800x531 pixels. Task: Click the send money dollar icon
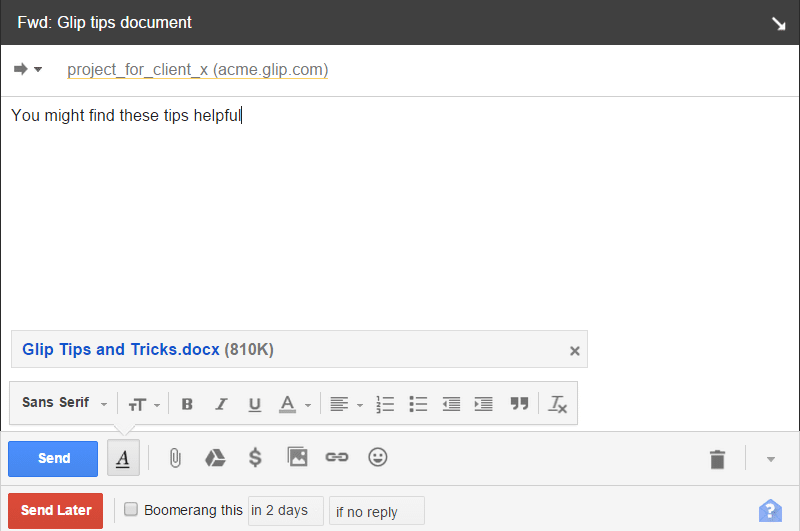click(255, 458)
